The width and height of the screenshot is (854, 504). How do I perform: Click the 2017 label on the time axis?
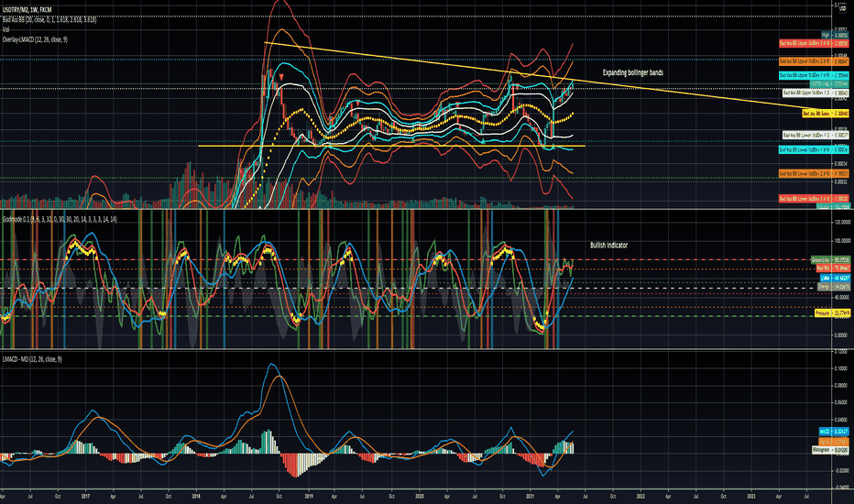[85, 497]
